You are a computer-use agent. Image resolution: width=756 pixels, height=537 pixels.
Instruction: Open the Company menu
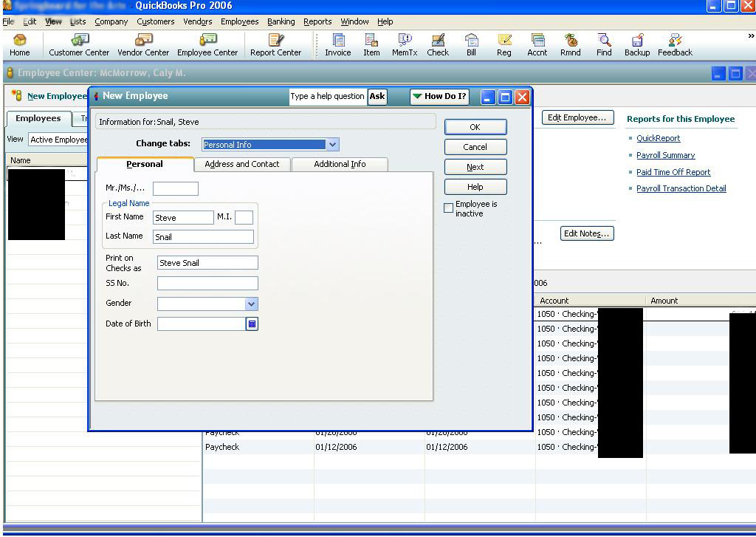coord(111,21)
